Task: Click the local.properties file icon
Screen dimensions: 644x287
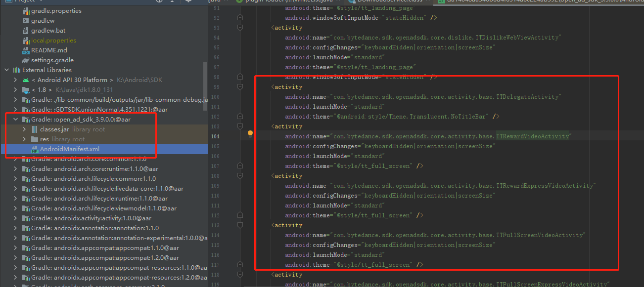Action: (26, 41)
